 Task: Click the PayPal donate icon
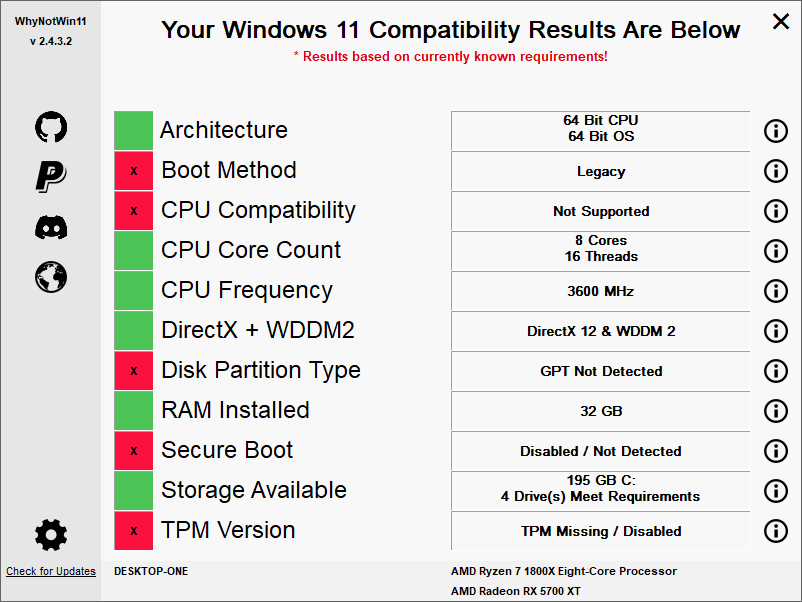(51, 176)
